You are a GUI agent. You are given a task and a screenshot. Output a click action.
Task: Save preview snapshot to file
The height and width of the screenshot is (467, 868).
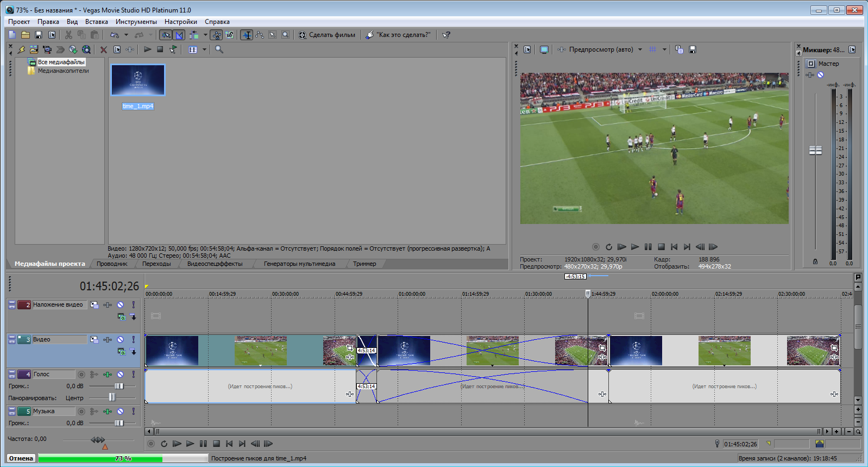693,49
